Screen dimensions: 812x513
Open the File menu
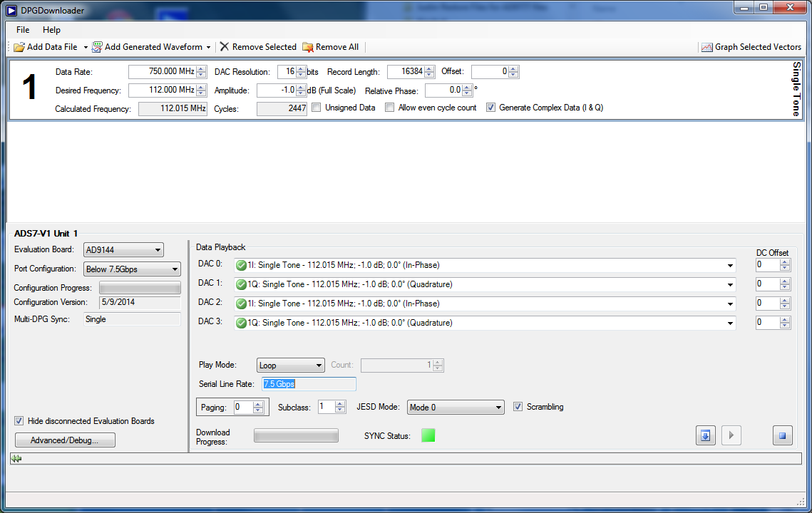click(x=23, y=30)
